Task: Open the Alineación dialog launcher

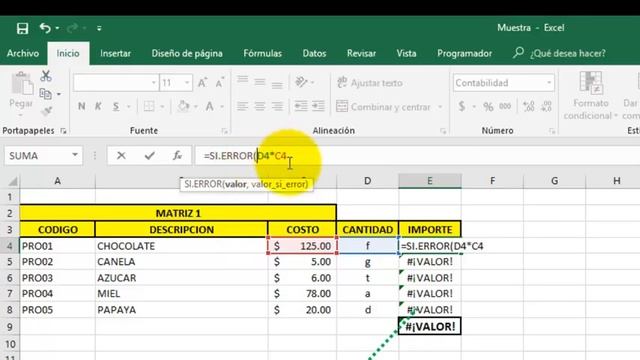Action: [x=443, y=131]
